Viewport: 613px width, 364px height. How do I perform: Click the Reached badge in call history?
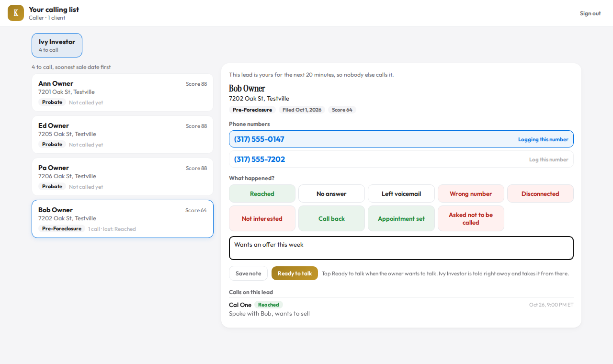[269, 305]
